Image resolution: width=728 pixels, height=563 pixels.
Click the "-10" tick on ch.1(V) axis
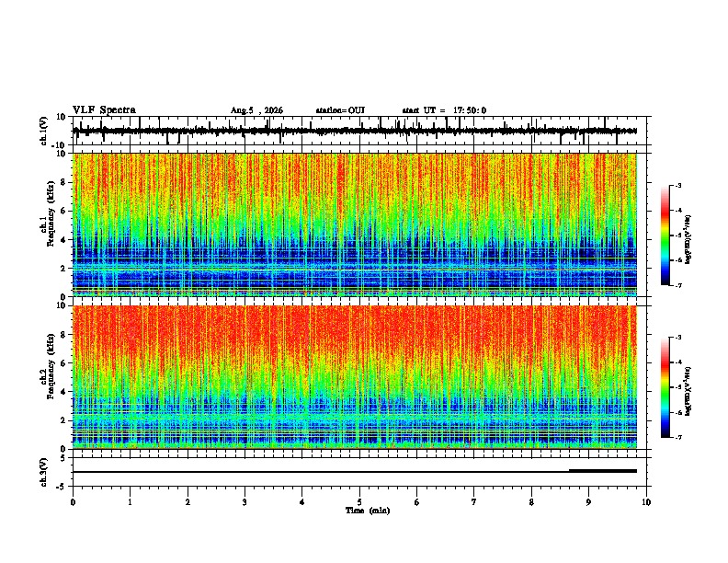[60, 145]
